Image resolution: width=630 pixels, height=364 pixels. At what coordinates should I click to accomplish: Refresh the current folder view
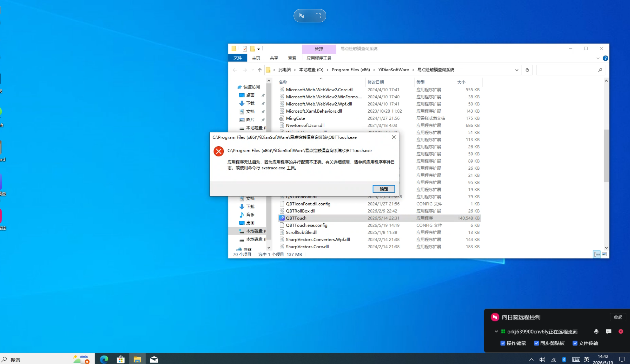pyautogui.click(x=527, y=70)
